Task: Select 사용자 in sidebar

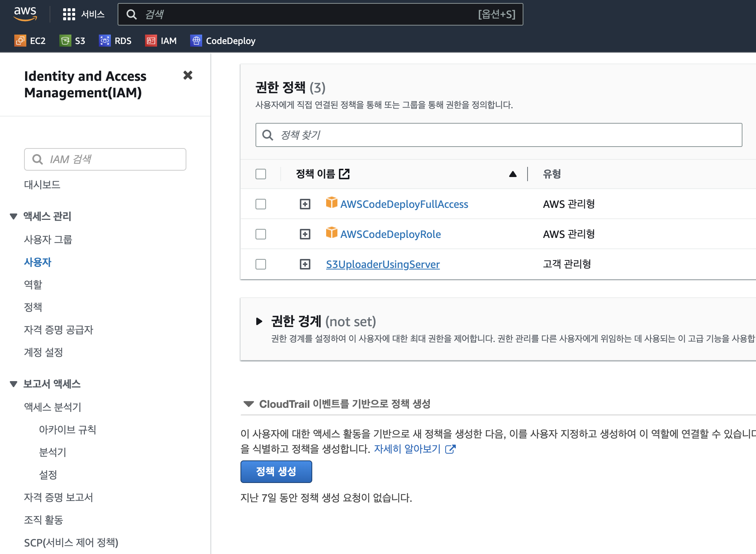Action: (38, 262)
